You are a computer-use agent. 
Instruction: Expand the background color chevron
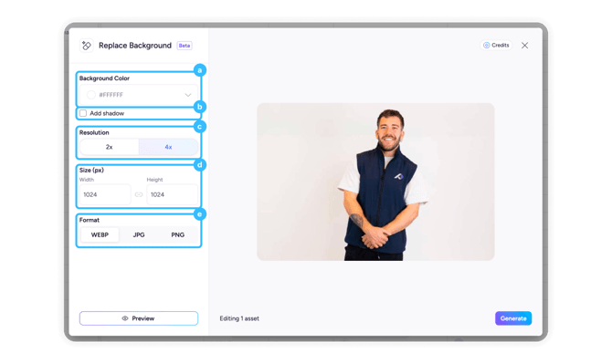[188, 95]
